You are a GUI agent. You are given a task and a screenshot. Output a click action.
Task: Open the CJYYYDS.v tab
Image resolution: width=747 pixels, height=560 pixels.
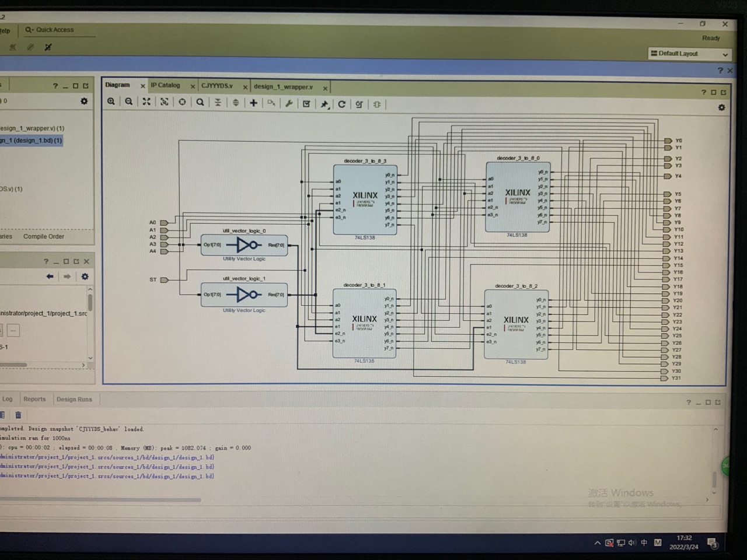point(217,86)
